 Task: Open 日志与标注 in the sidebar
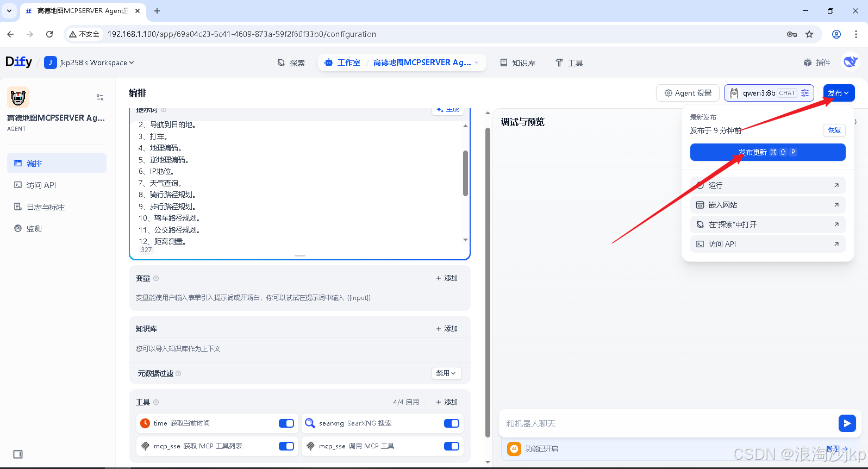pos(57,207)
